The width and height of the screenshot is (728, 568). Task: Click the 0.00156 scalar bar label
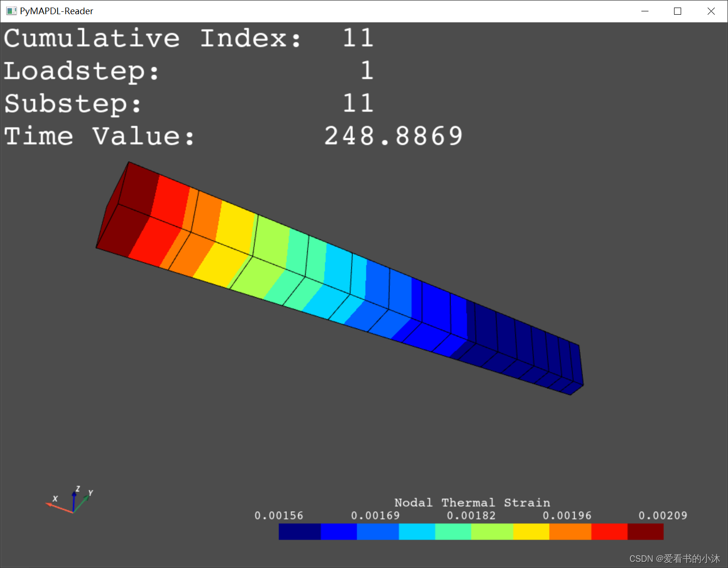(x=279, y=515)
